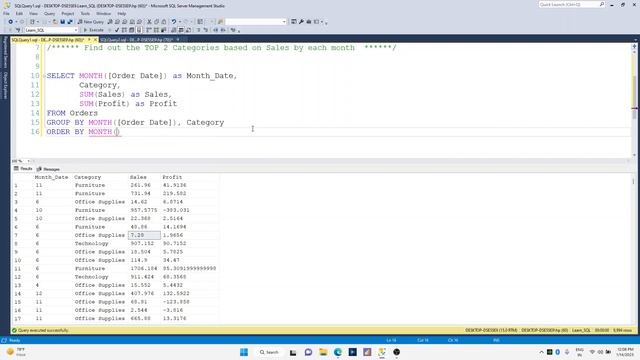Click the Query Options icon
This screenshot has width=640, height=360.
pyautogui.click(x=131, y=30)
